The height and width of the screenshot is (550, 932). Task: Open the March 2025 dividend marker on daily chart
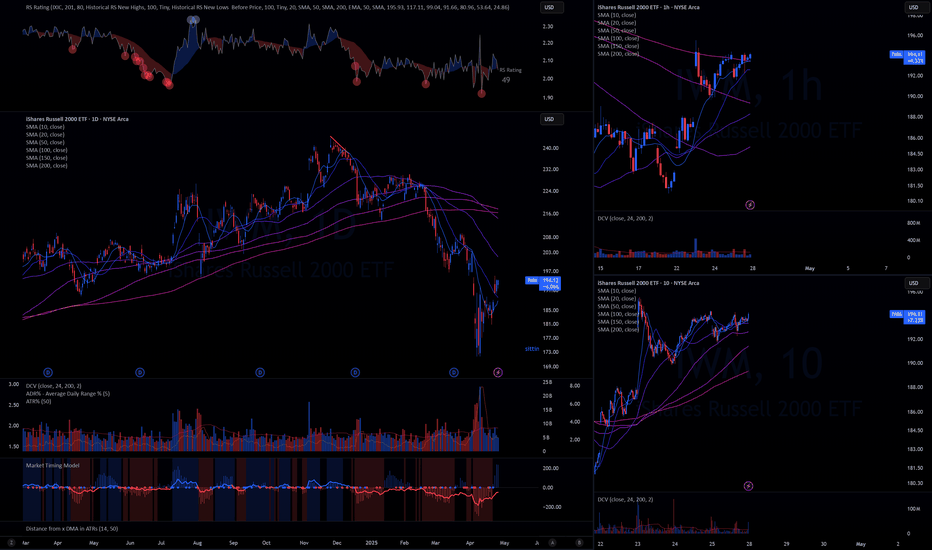tap(454, 372)
